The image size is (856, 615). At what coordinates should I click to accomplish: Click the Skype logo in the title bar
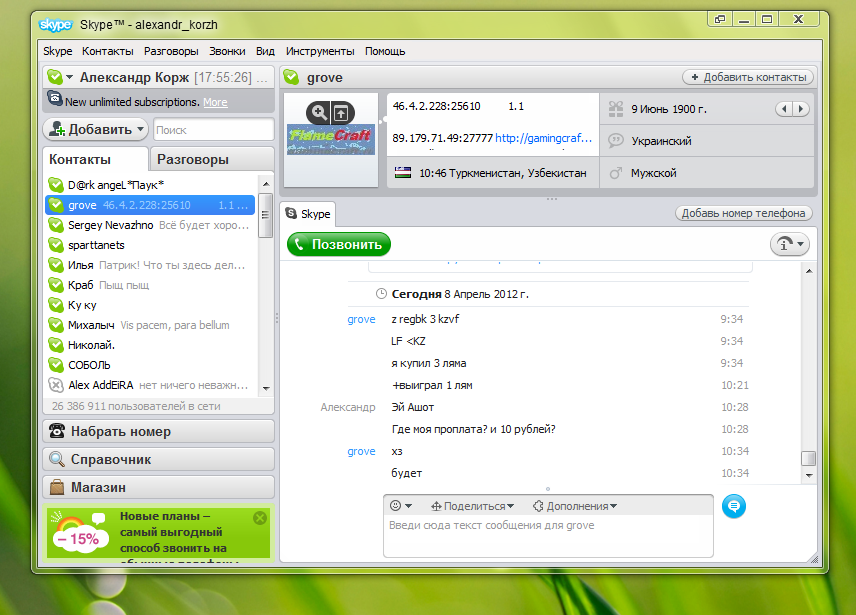click(56, 25)
